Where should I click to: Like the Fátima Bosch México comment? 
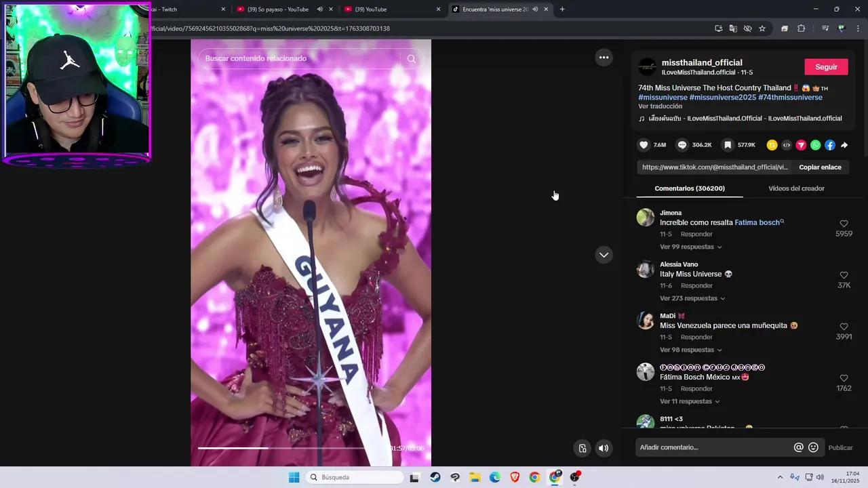point(844,378)
